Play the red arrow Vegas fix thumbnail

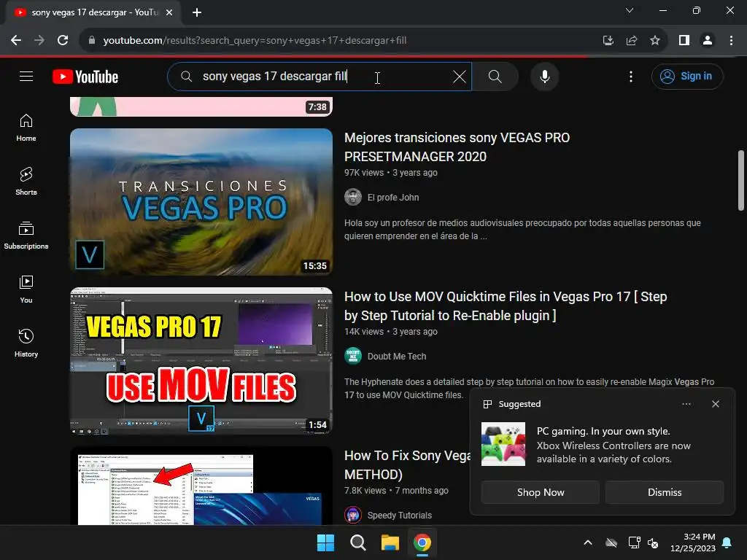coord(201,486)
